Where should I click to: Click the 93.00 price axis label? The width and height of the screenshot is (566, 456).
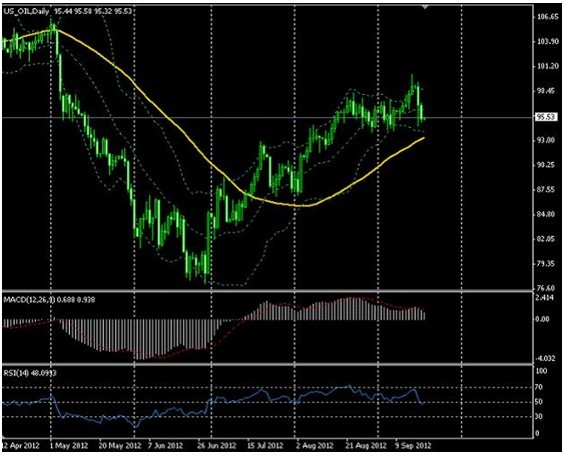pos(547,140)
